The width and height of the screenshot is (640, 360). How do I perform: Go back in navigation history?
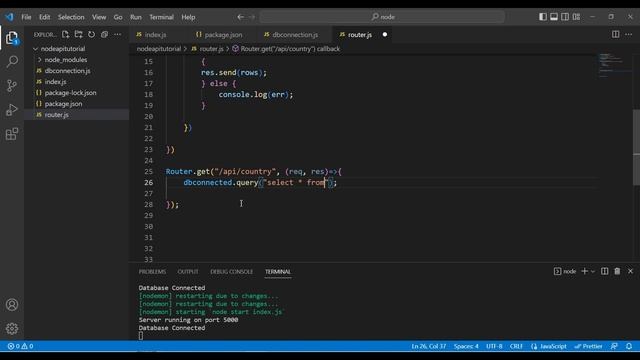240,17
